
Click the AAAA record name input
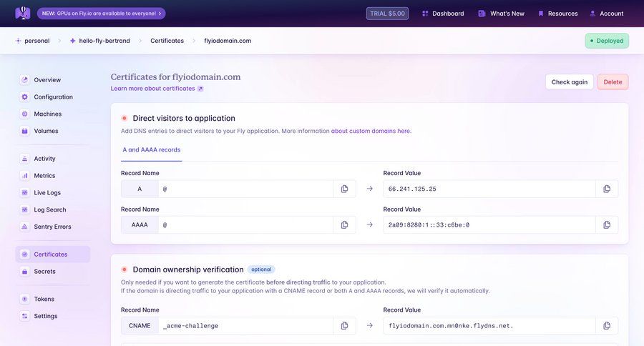(245, 225)
